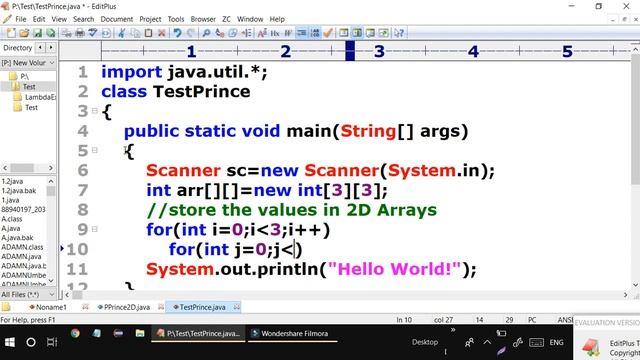Click the orange checkmark toolbar icon

coord(328,33)
